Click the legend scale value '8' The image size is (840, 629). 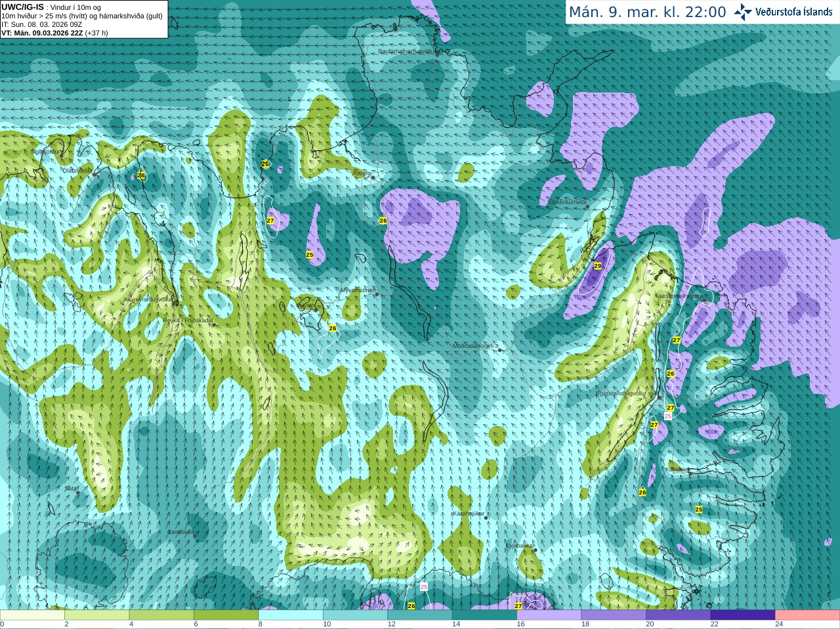261,624
